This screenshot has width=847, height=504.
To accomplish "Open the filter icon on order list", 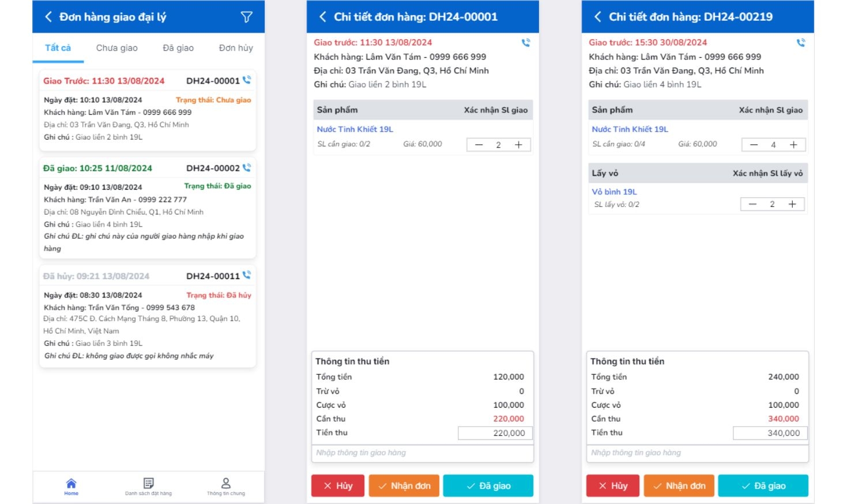I will [247, 17].
